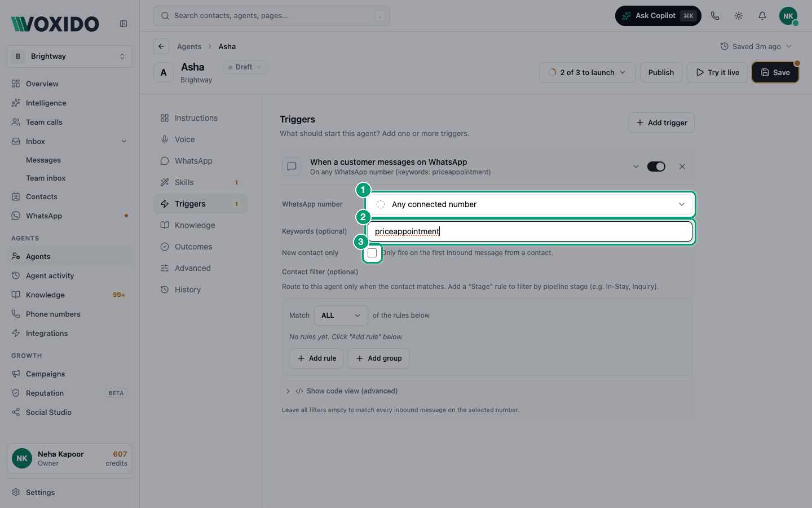This screenshot has height=508, width=812.
Task: Open the Knowledge tab in agent settings
Action: coord(201,225)
